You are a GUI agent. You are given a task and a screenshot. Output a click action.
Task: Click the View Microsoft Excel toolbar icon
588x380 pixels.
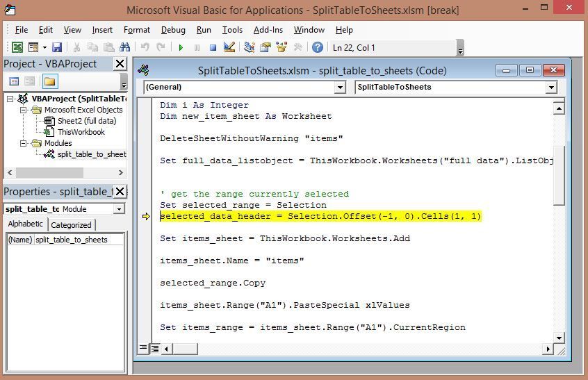17,48
